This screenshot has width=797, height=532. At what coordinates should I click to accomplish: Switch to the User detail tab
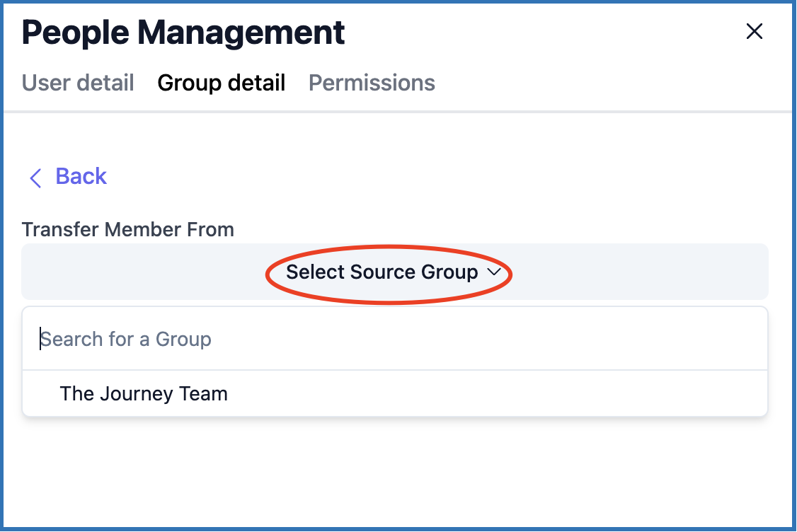[78, 83]
